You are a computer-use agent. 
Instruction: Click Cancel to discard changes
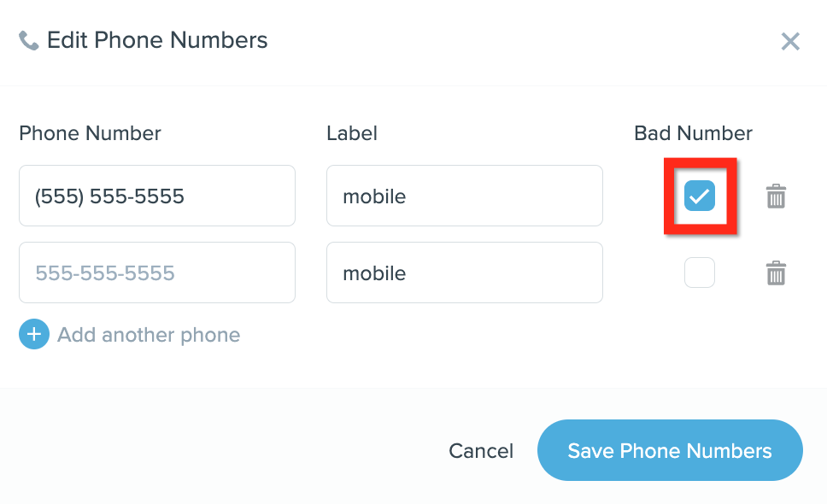[481, 451]
